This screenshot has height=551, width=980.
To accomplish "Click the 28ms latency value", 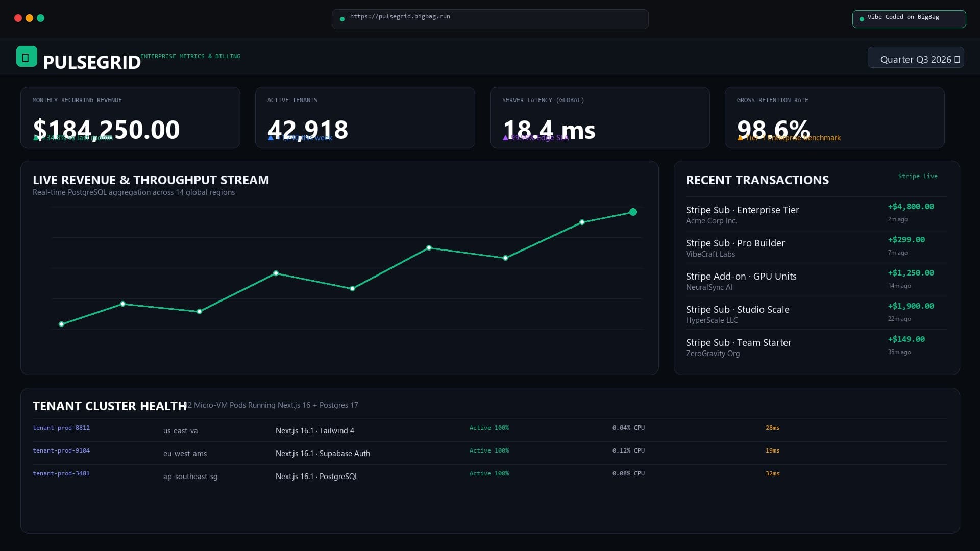I will tap(773, 428).
